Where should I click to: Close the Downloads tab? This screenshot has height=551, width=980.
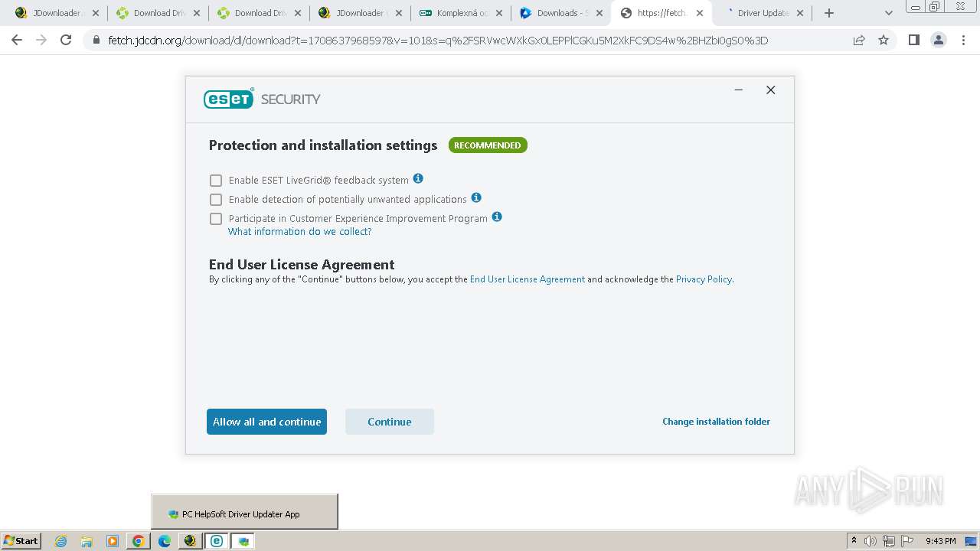(x=599, y=13)
